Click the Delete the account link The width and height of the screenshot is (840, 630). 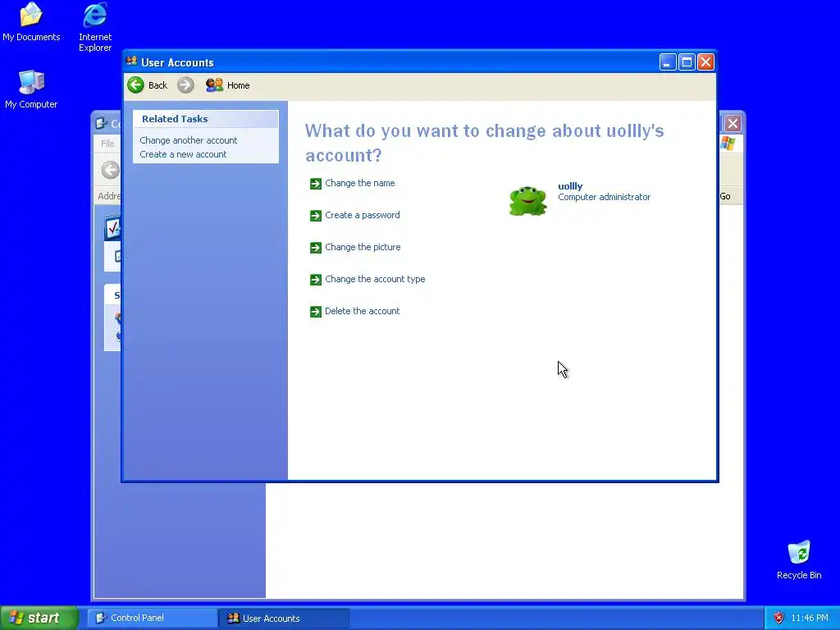click(x=362, y=311)
